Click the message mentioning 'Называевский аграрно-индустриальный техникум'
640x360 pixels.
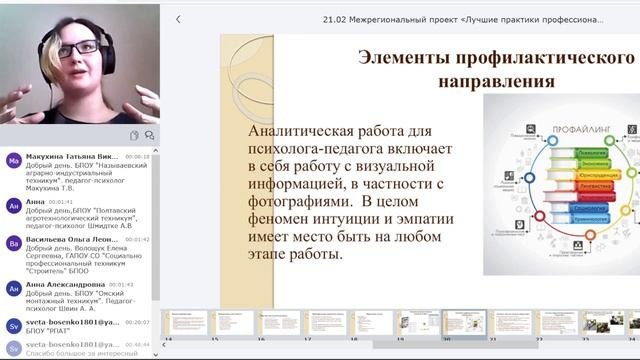click(x=87, y=177)
